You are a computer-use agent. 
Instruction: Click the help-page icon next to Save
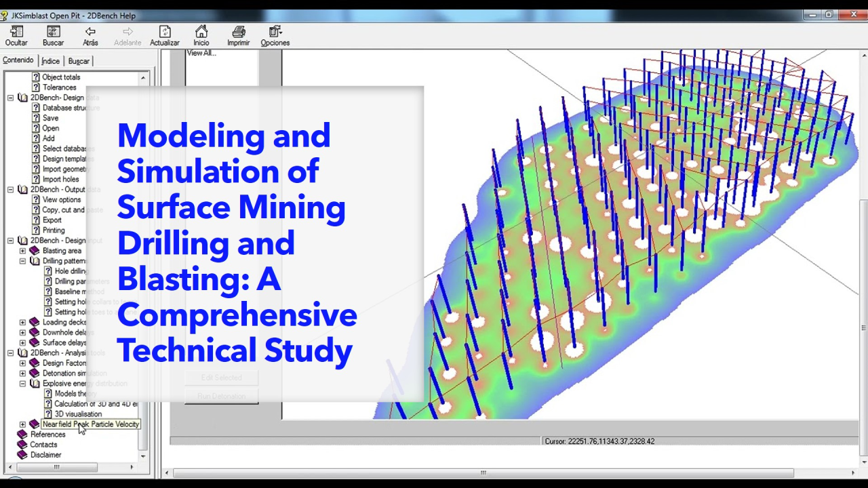coord(36,118)
